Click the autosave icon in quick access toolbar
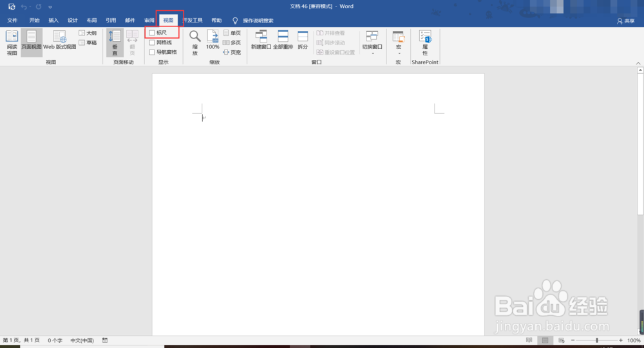 pyautogui.click(x=12, y=6)
